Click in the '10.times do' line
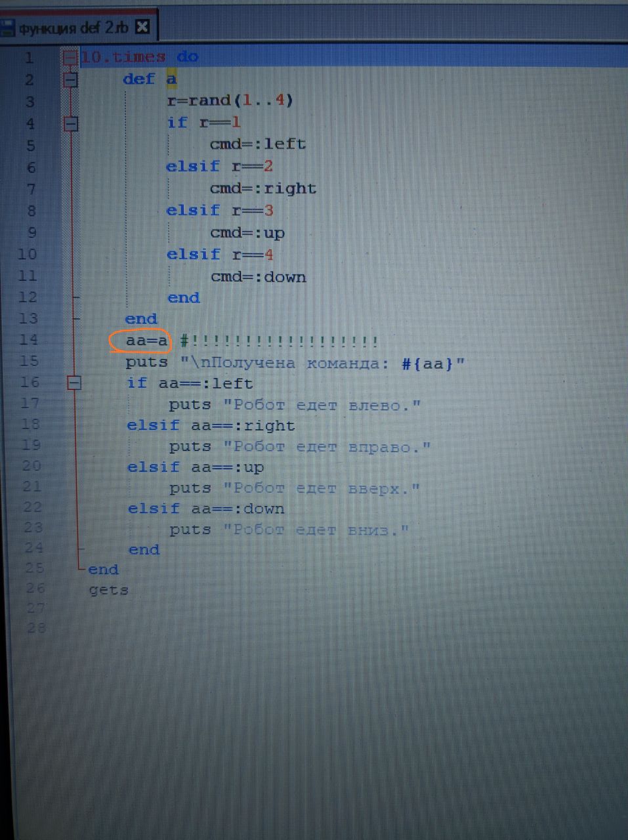 pos(140,57)
